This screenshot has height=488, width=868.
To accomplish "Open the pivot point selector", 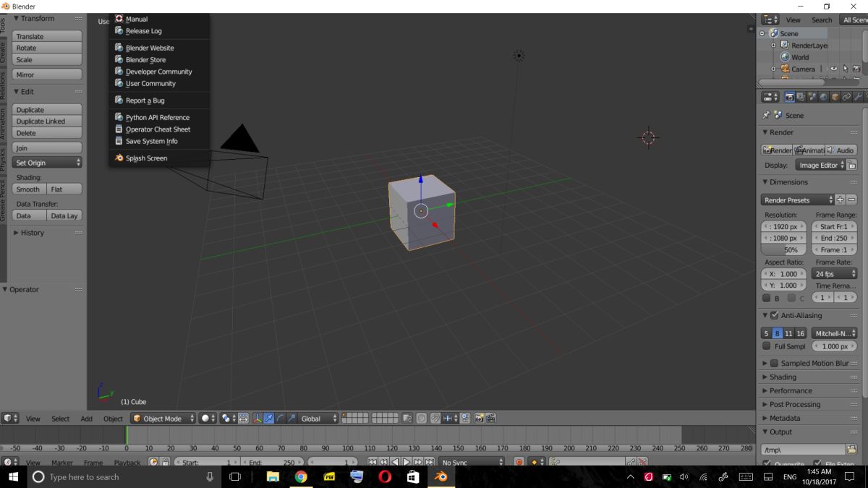I will (227, 419).
